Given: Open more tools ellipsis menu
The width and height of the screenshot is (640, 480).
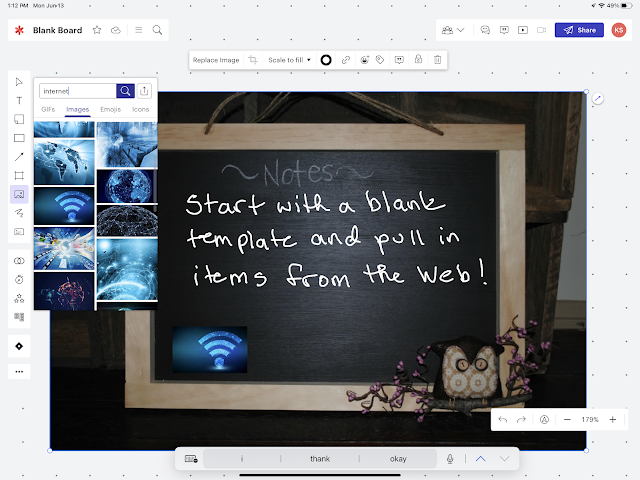Looking at the screenshot, I should (x=19, y=372).
